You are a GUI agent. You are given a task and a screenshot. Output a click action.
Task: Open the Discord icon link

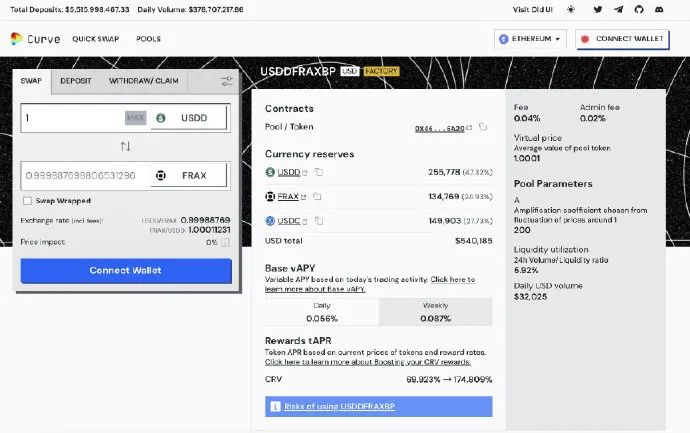(x=660, y=9)
